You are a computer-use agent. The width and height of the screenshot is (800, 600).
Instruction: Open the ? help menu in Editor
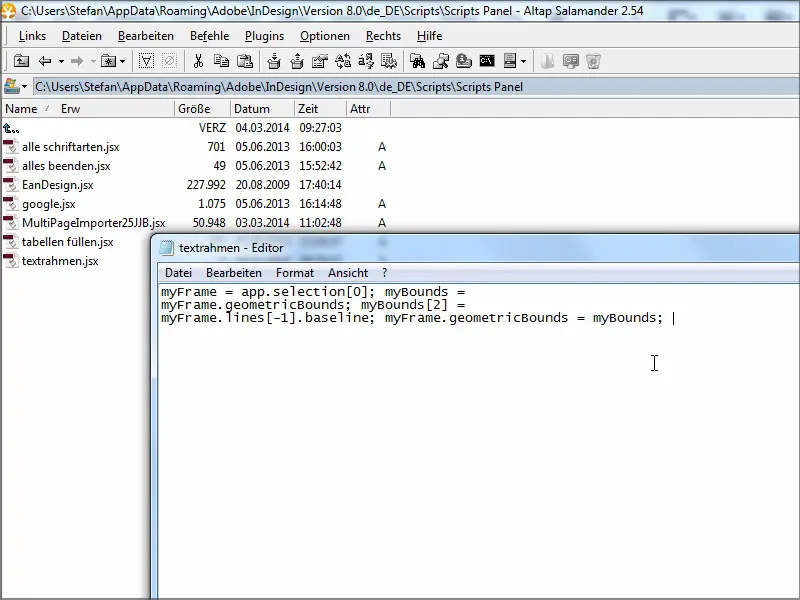pos(384,273)
